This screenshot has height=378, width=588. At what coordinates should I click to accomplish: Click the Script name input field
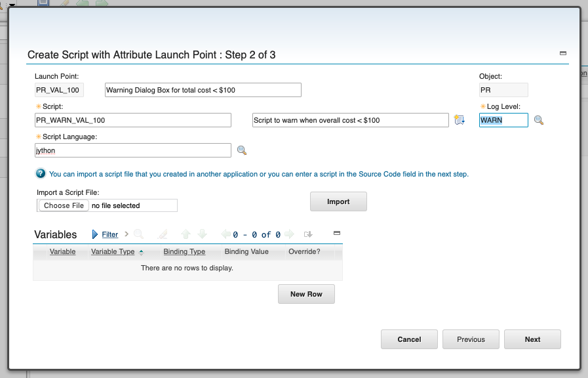point(133,120)
